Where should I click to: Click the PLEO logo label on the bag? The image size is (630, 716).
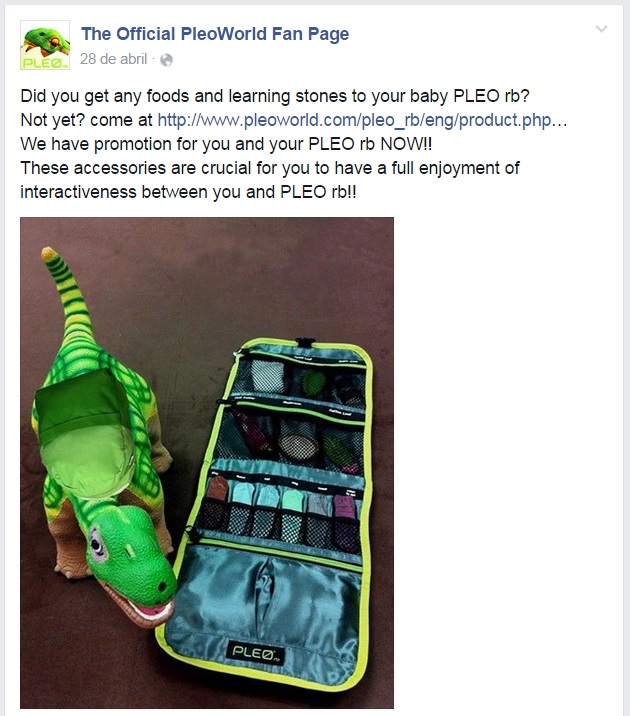pos(255,652)
